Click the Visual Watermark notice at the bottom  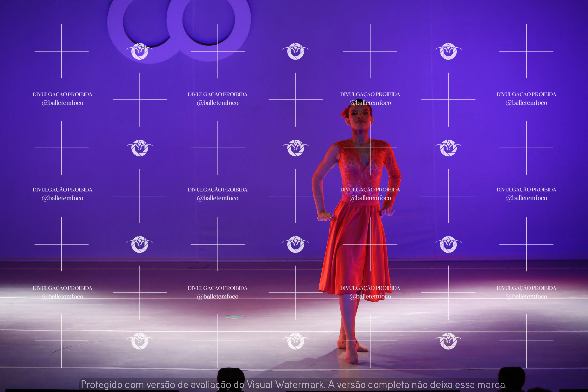click(x=294, y=384)
